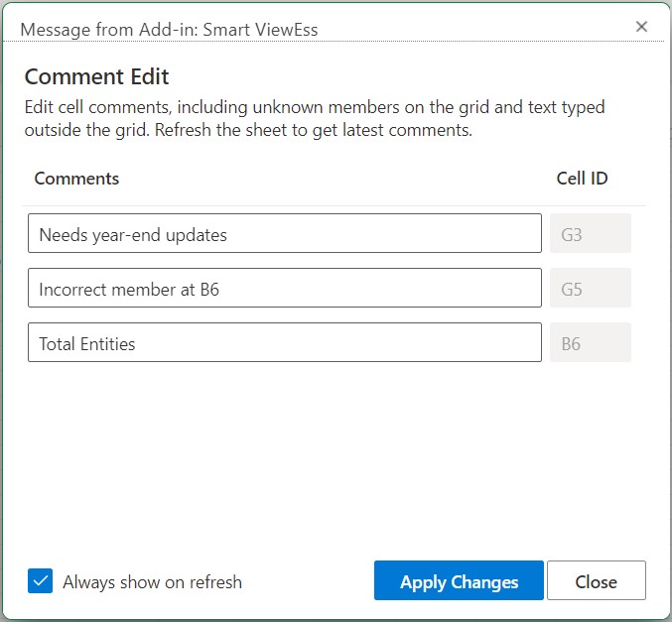Viewport: 672px width, 622px height.
Task: Click the "Edit cell comments" description line
Action: tap(314, 107)
